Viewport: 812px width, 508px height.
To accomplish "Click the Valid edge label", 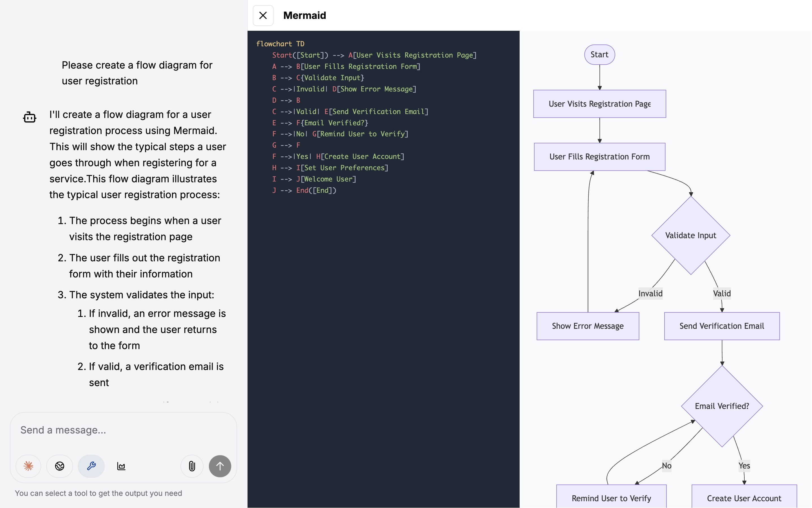I will [722, 293].
